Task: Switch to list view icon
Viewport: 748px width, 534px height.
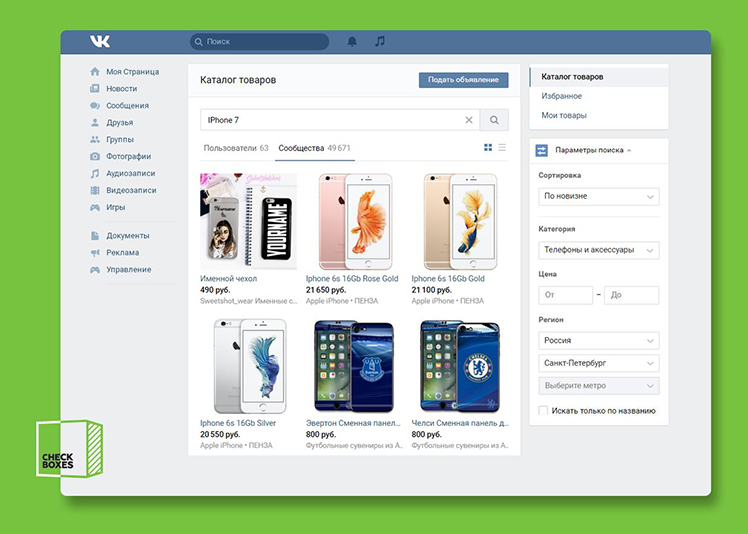Action: (x=502, y=147)
